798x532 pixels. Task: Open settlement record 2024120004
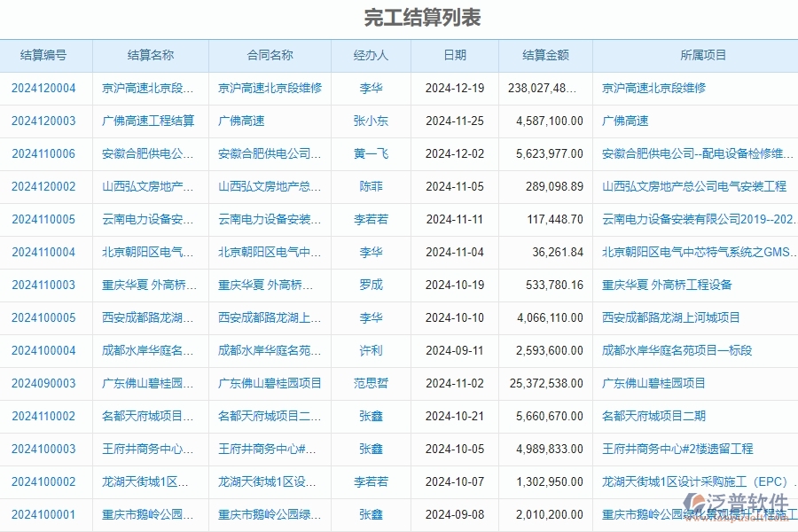(x=46, y=87)
